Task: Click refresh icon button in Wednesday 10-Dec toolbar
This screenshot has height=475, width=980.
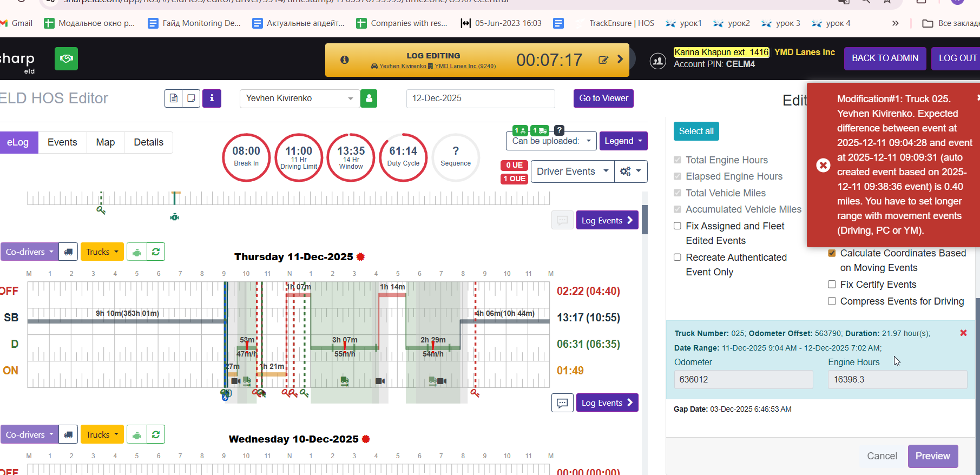Action: point(156,435)
